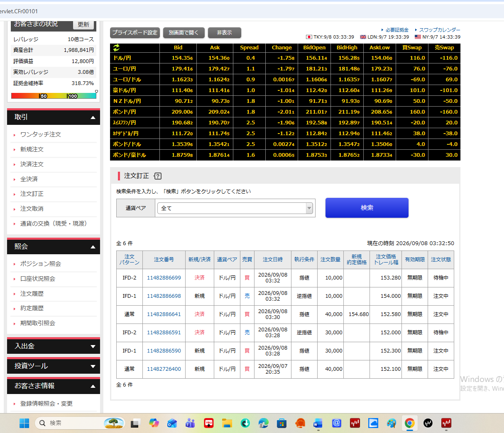The width and height of the screenshot is (504, 433).
Task: Select 決済注文 from the sidebar
Action: (32, 164)
